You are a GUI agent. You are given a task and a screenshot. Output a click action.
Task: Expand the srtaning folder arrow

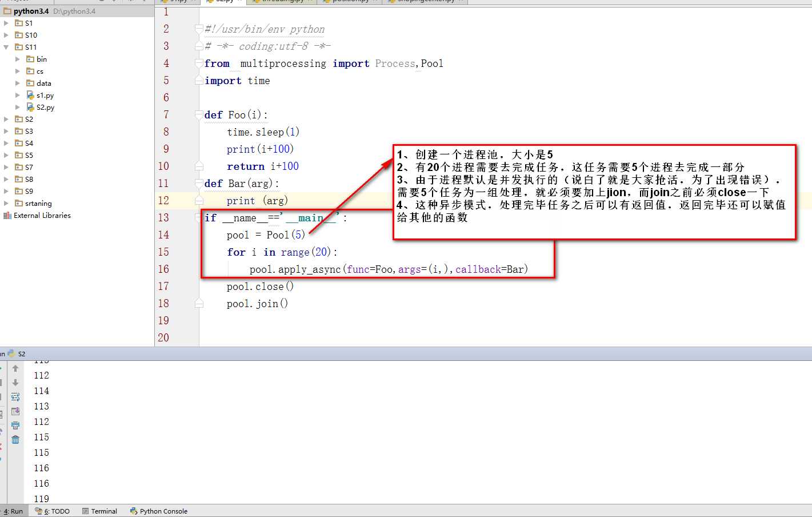pos(6,203)
